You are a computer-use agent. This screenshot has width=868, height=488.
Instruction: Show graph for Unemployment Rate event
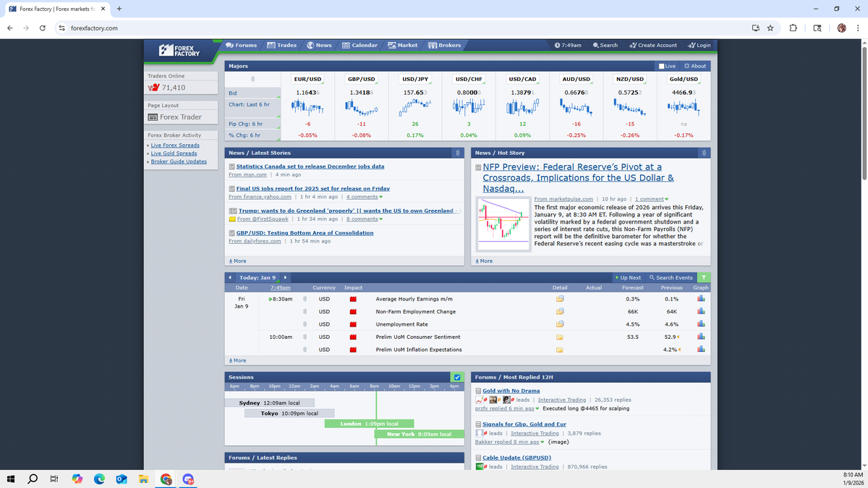click(x=701, y=324)
